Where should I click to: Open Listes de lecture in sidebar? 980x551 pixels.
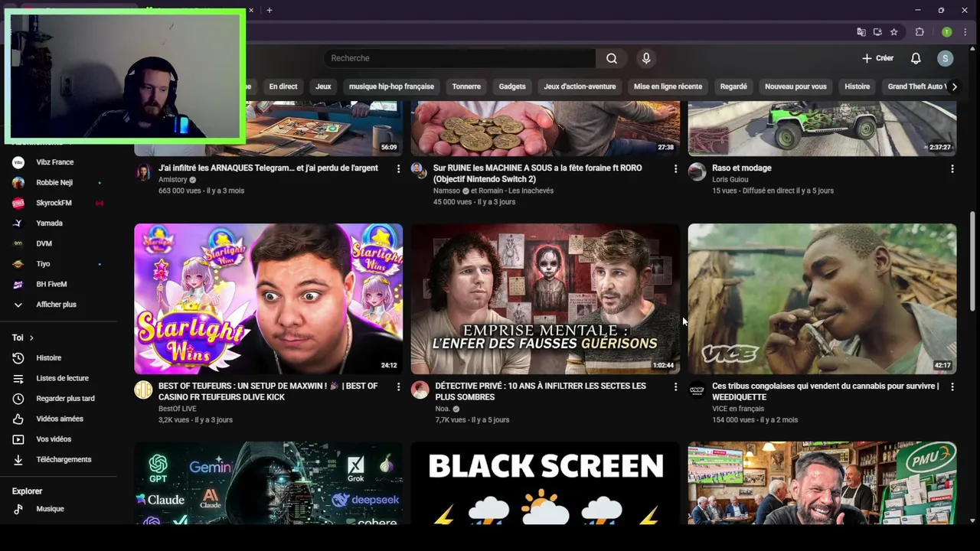[x=61, y=378]
